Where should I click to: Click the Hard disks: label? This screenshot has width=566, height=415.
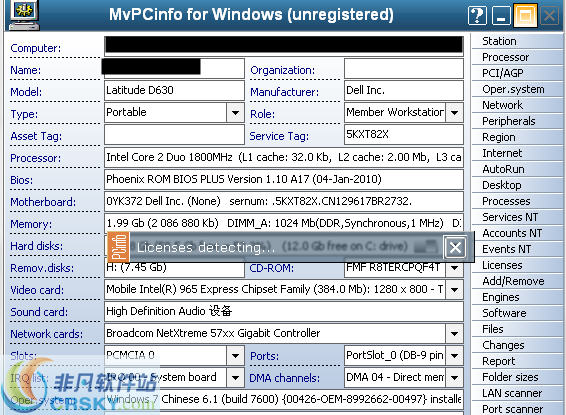(36, 246)
